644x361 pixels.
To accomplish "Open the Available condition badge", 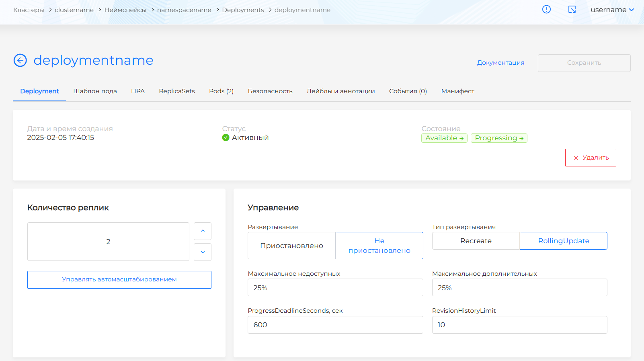I will point(444,138).
